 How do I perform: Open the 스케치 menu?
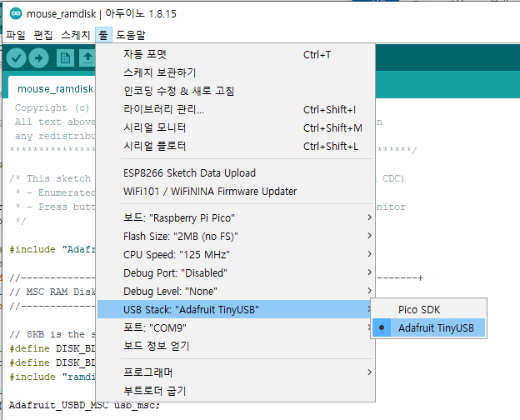[x=75, y=35]
